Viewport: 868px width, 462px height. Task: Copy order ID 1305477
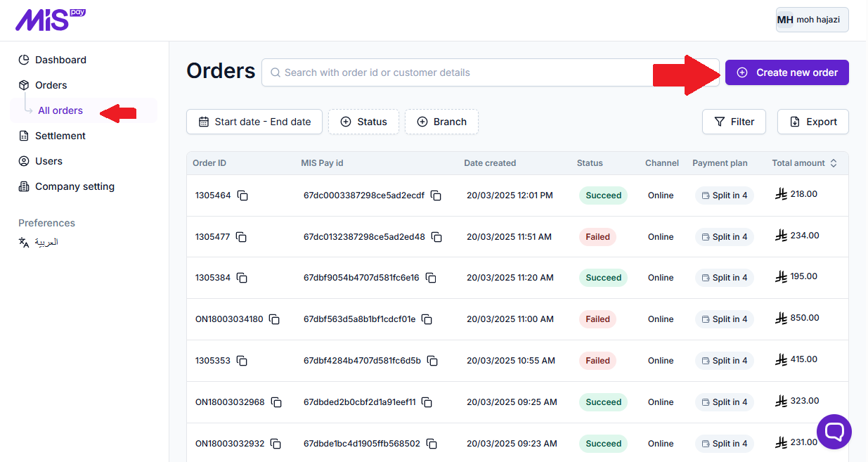tap(241, 237)
